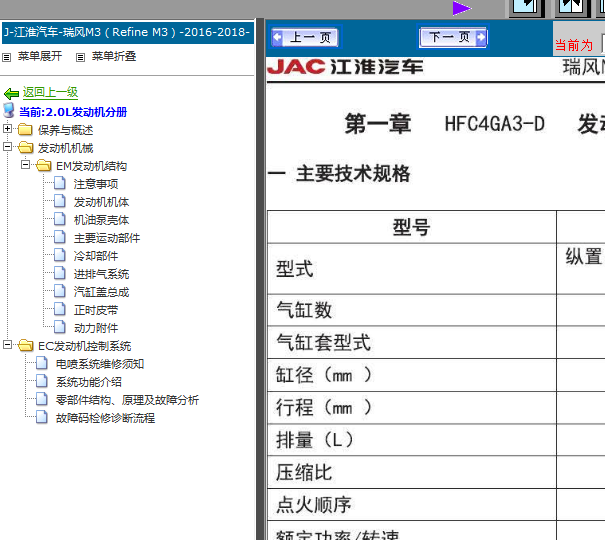605x540 pixels.
Task: Click document icon beside 正时皮带
Action: click(59, 309)
